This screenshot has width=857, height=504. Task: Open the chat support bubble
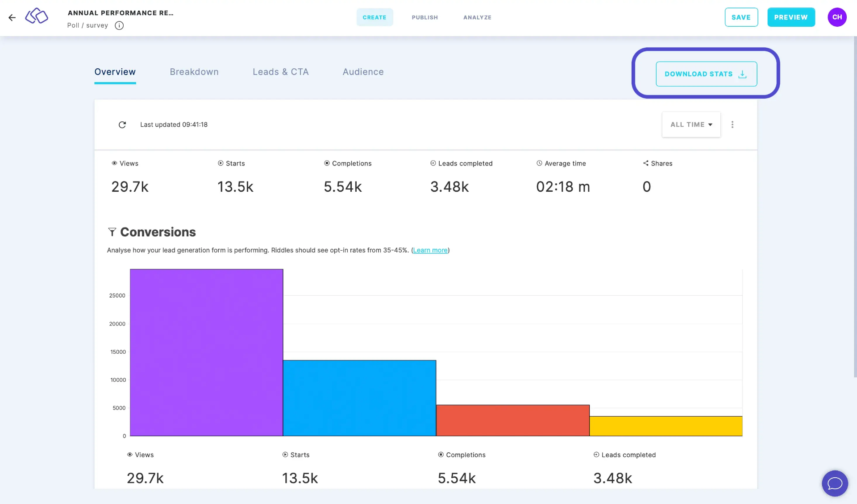pos(835,483)
